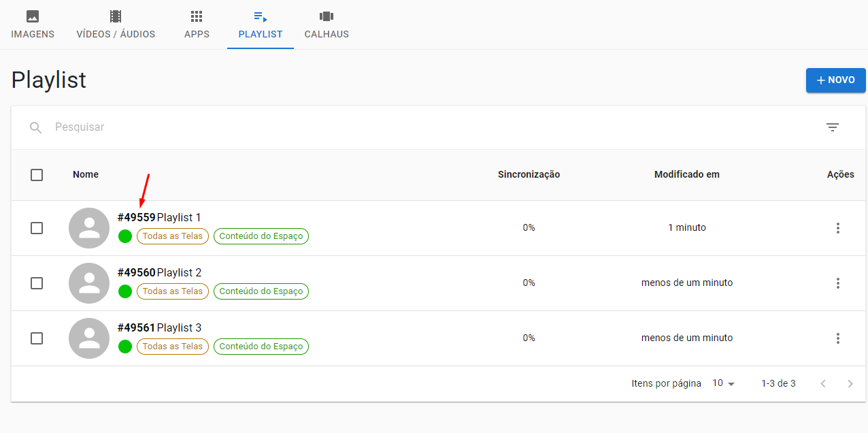Click the '1-3 de 3' pagination text
The image size is (868, 433).
(x=779, y=384)
